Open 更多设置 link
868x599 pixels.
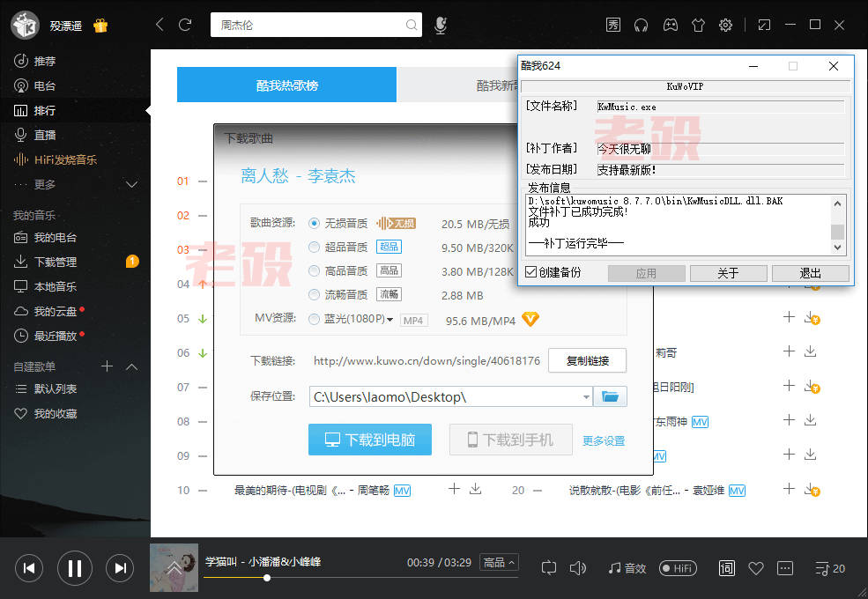pos(604,440)
